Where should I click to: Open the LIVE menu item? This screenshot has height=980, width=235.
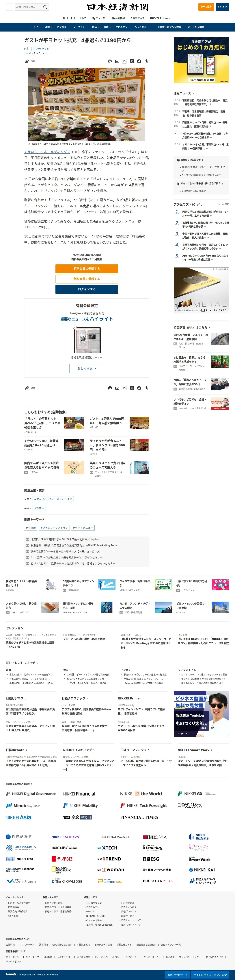pyautogui.click(x=83, y=18)
